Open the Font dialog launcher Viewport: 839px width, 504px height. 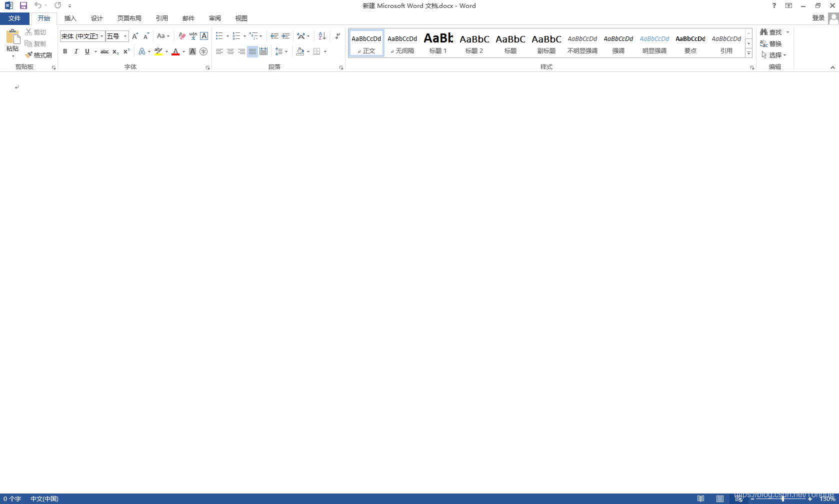pos(207,67)
